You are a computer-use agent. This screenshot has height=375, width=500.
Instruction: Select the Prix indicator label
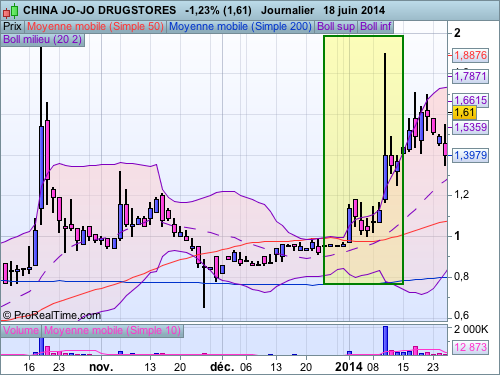pos(12,26)
